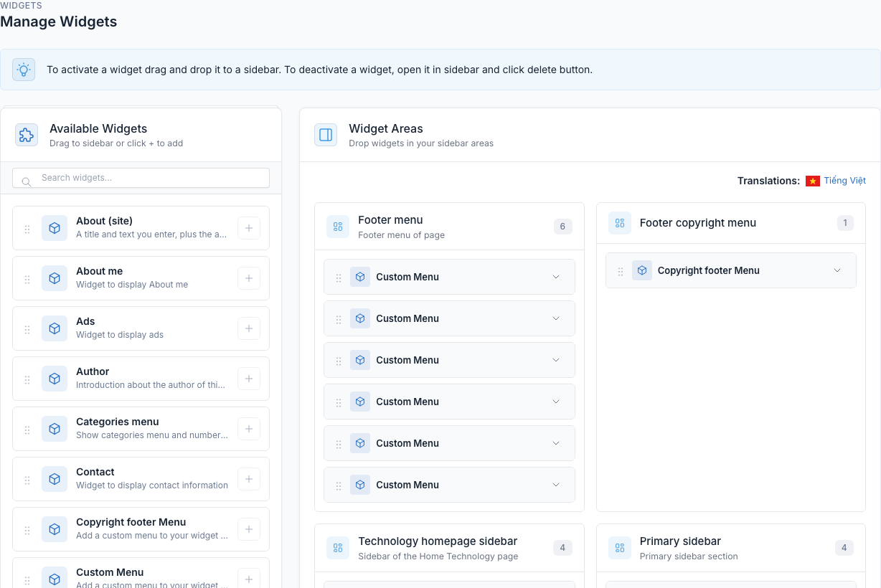The image size is (881, 588).
Task: Add the About me widget with its plus button
Action: click(249, 278)
